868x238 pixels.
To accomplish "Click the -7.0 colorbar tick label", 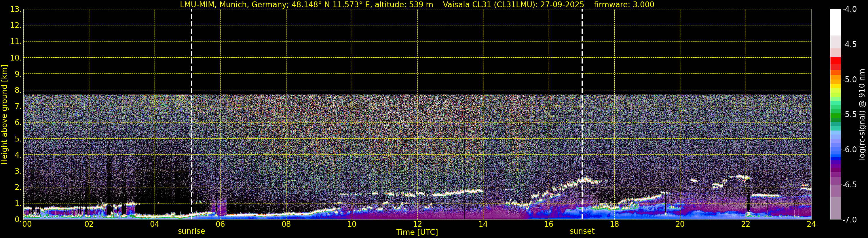I will coord(849,220).
